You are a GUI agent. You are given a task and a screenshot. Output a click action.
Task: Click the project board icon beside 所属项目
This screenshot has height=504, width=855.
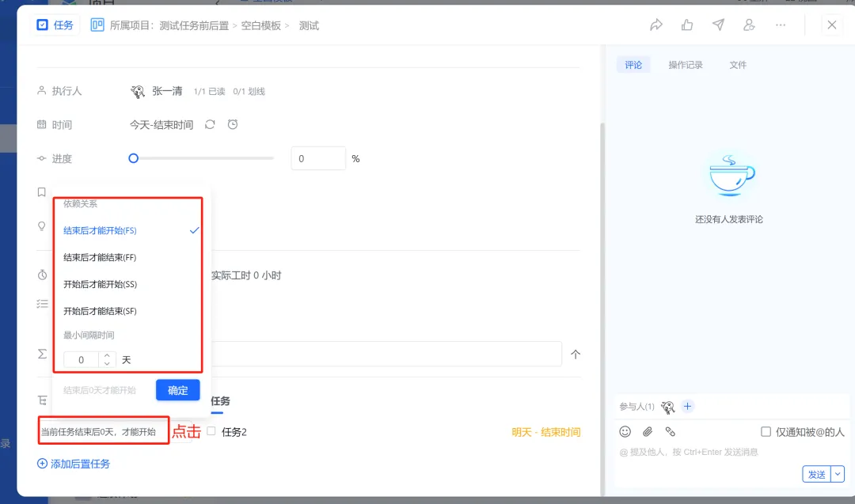point(97,25)
